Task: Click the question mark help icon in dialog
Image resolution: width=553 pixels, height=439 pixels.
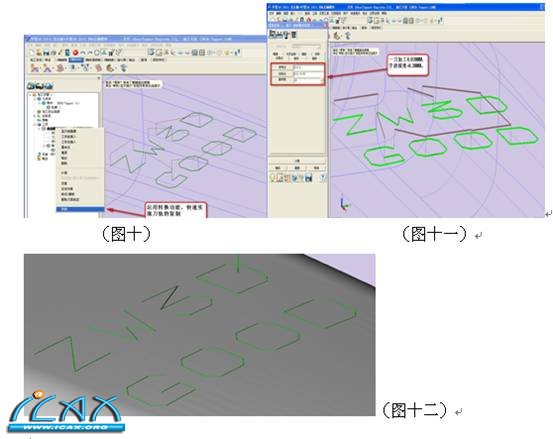Action: tap(323, 178)
